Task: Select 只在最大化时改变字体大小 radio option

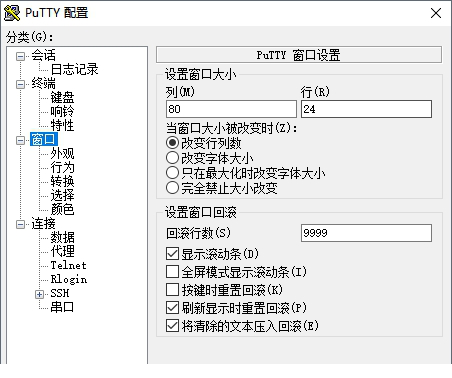Action: 246,173
